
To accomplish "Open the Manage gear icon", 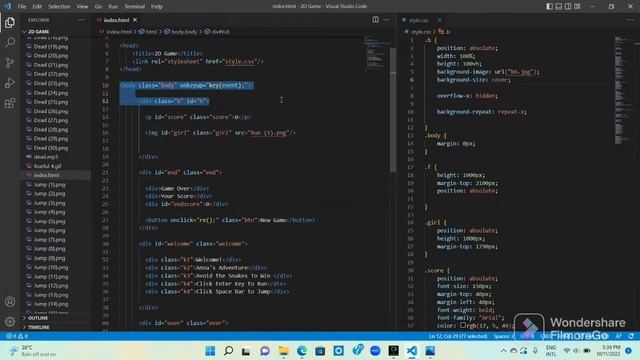I will tap(10, 322).
